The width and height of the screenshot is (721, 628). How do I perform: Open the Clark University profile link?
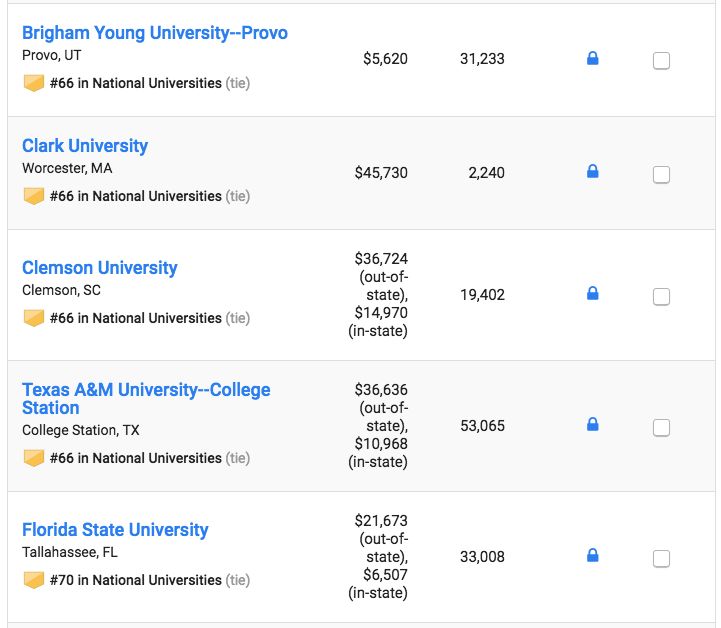[85, 146]
